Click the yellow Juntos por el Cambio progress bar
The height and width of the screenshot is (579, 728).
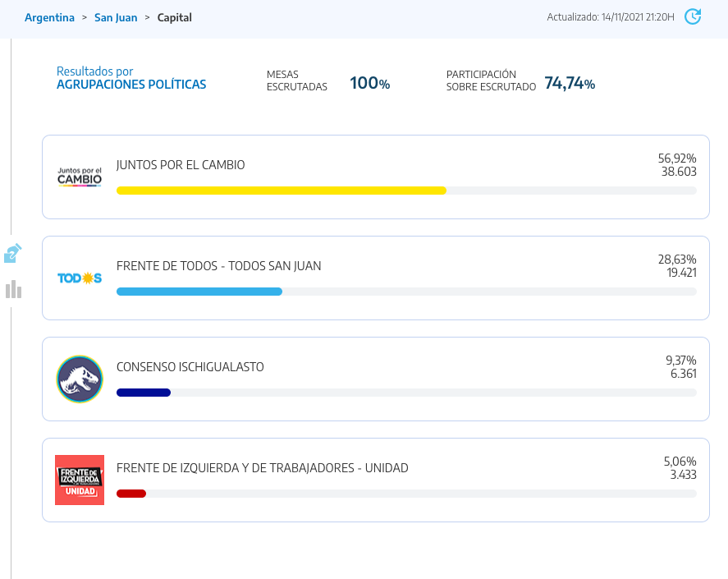coord(282,191)
